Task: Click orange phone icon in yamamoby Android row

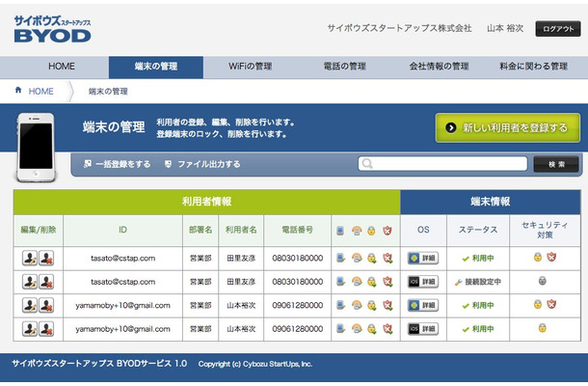Action: tap(357, 305)
